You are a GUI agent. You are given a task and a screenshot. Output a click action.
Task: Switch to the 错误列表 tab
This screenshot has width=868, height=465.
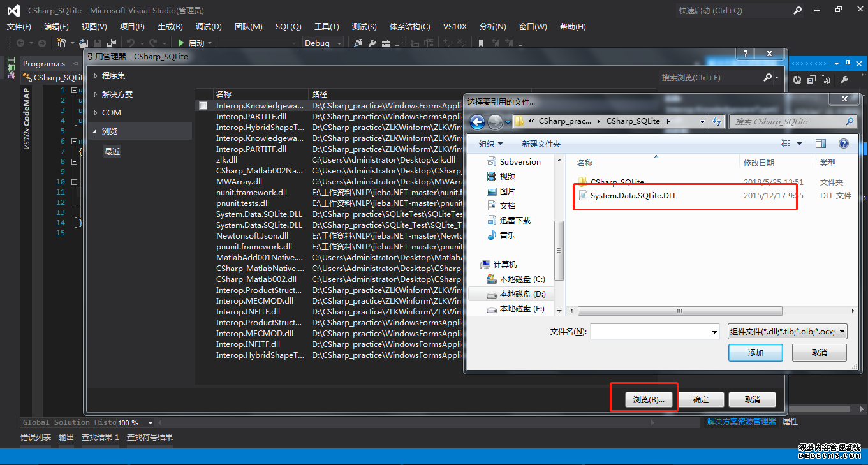point(36,438)
